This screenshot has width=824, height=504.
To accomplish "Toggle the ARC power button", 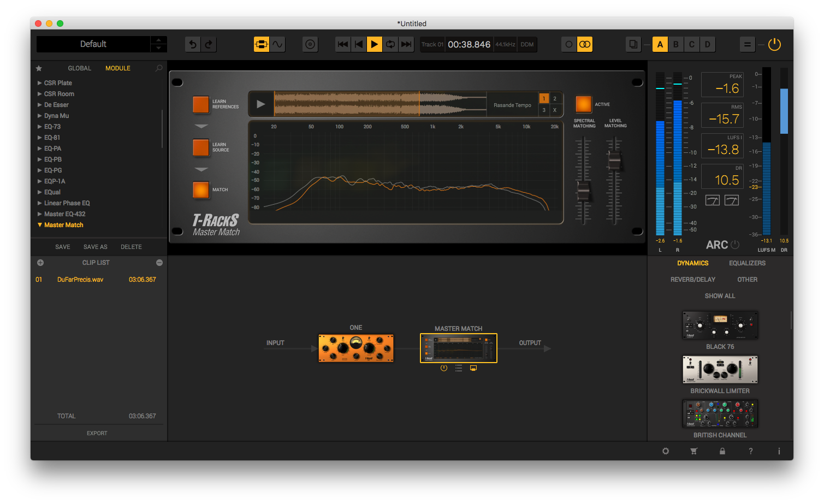I will point(735,245).
